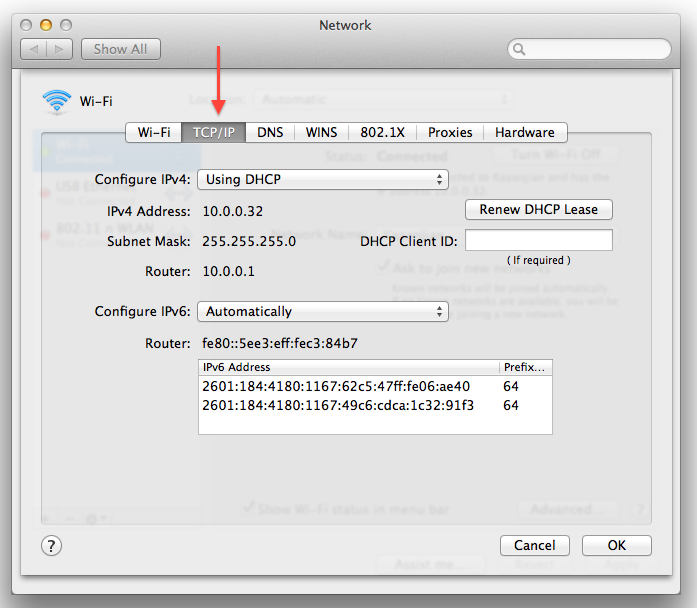The width and height of the screenshot is (697, 608).
Task: Select IPv6 address ending ae40
Action: pos(375,386)
